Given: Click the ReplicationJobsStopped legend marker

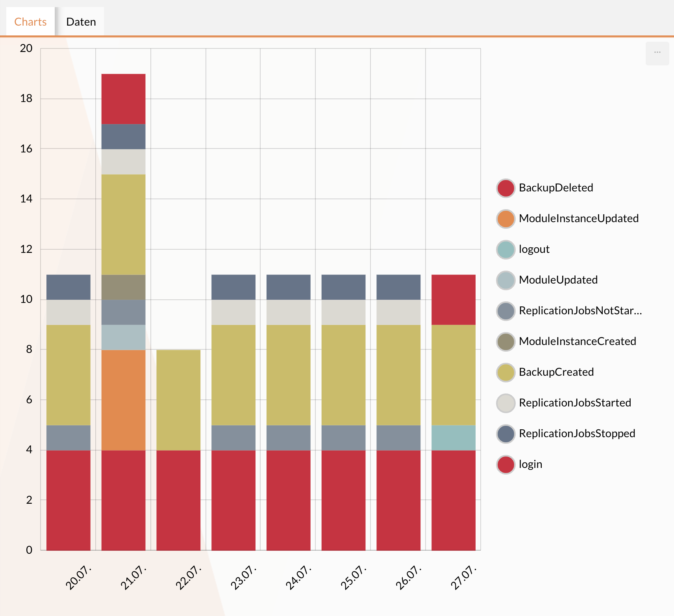Looking at the screenshot, I should pos(506,434).
